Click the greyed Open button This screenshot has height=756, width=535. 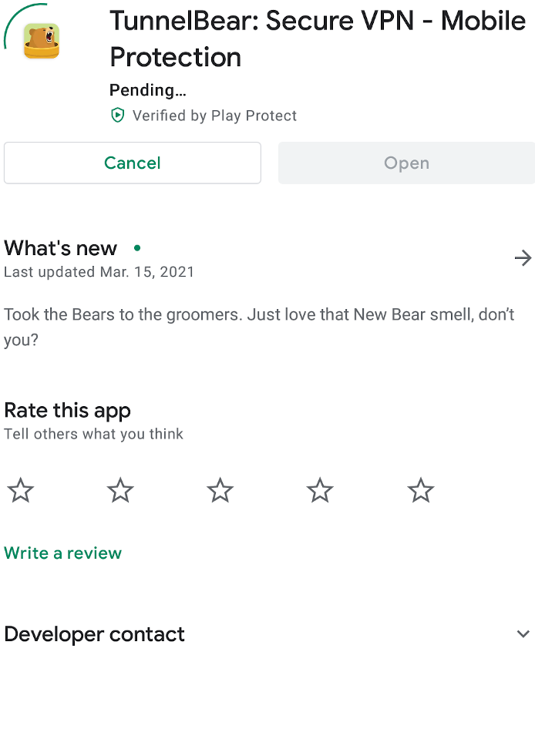407,163
